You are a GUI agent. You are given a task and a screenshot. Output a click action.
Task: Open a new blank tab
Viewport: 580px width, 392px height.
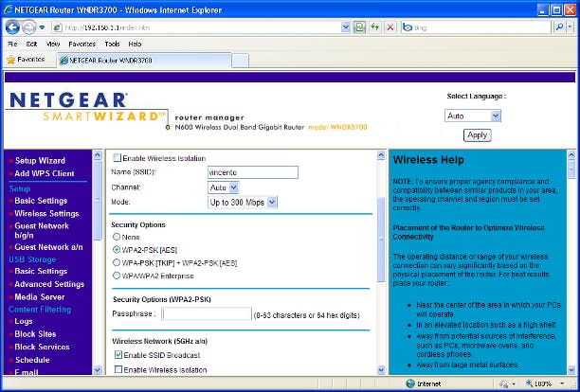[x=240, y=61]
